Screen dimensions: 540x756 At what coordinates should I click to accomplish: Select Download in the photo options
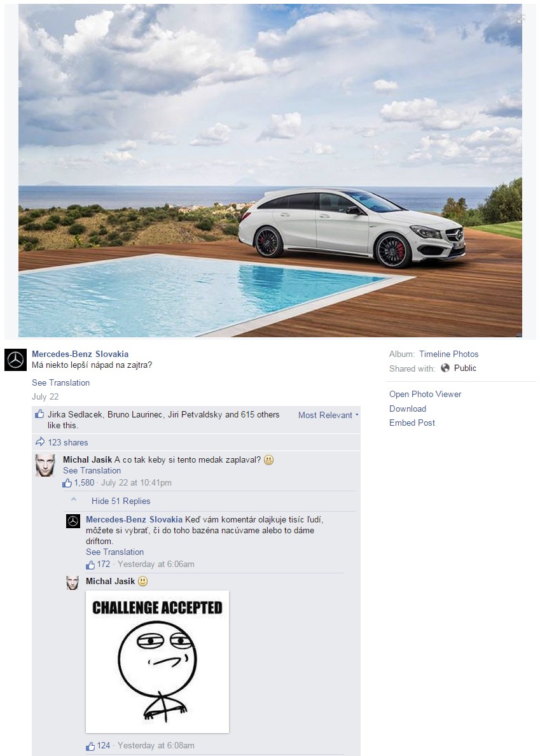(x=408, y=409)
